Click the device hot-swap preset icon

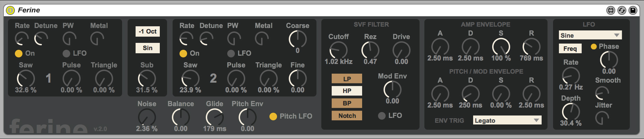coord(622,10)
